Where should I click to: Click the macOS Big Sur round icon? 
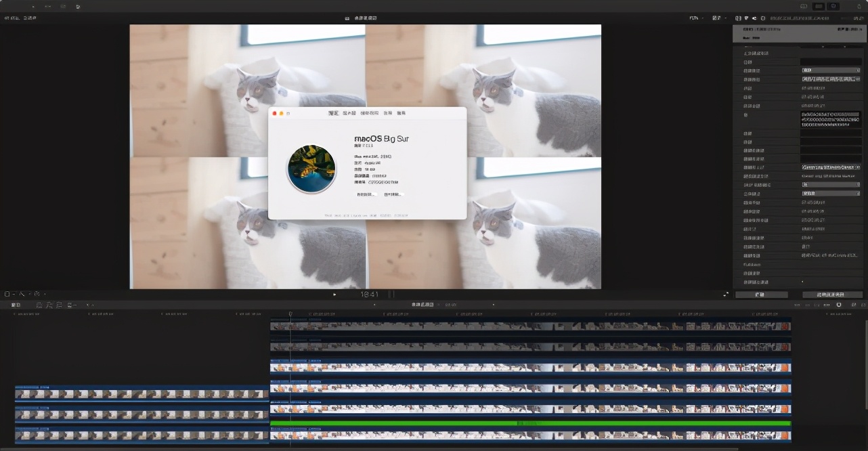click(311, 169)
